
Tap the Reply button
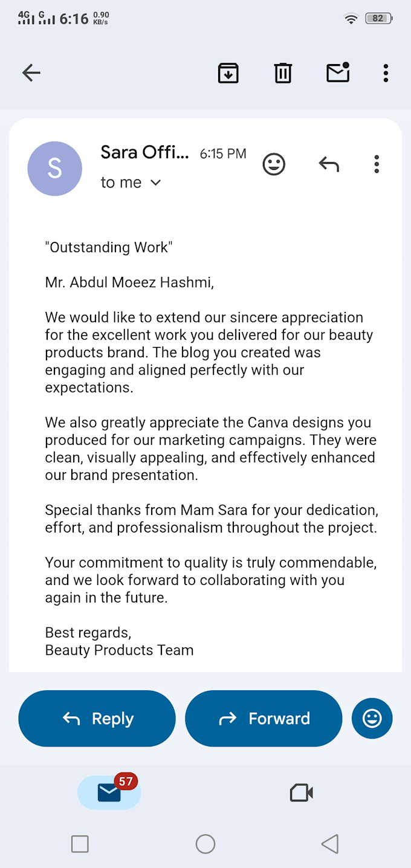[97, 718]
